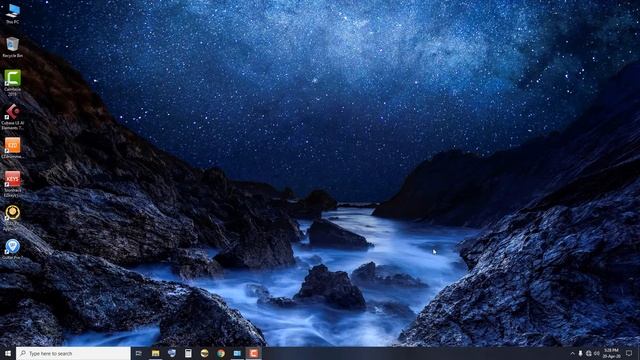Open Calculator from the taskbar
640x360 pixels.
pyautogui.click(x=188, y=353)
